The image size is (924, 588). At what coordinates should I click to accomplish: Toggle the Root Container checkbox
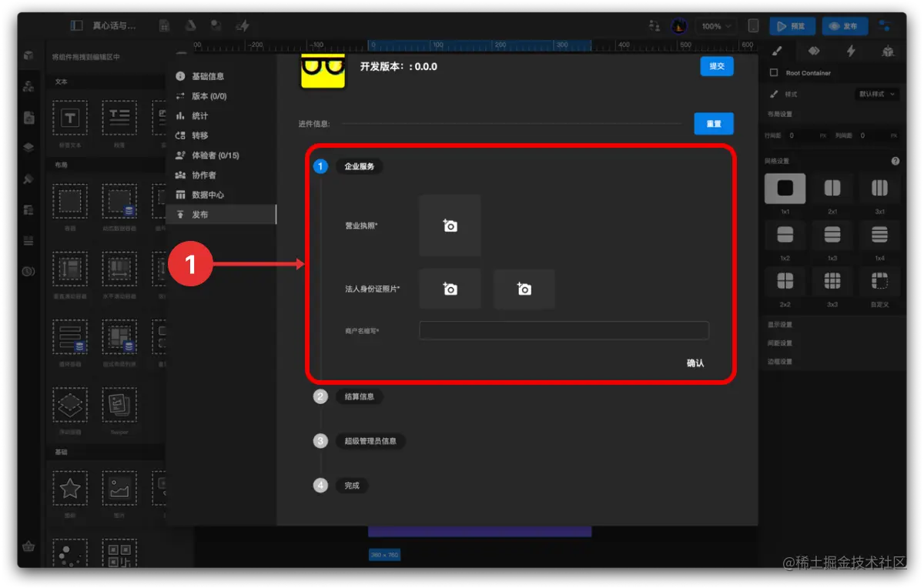(x=774, y=73)
